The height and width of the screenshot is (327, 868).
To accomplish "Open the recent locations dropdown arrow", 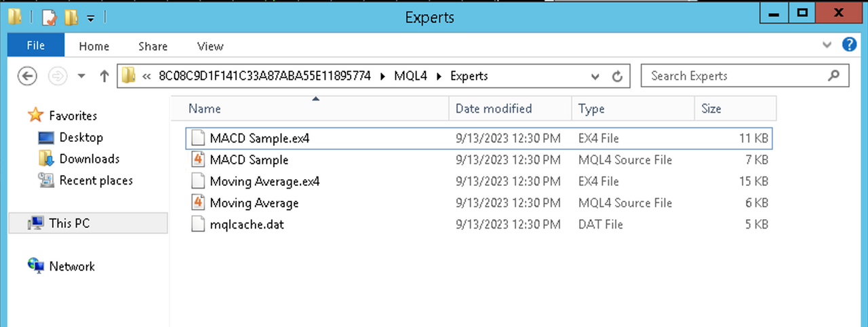I will [x=82, y=77].
